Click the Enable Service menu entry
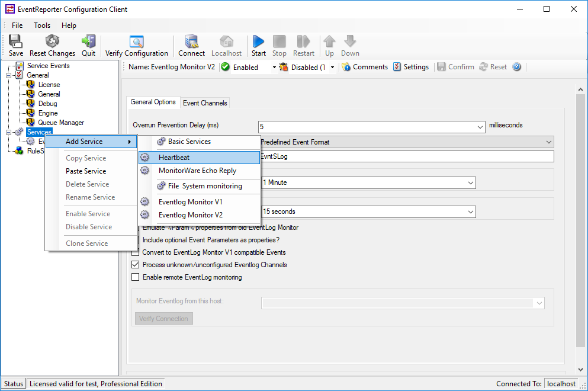 click(x=91, y=214)
